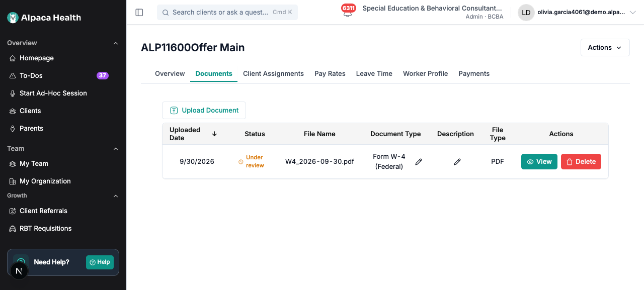Open the Payments tab

click(474, 74)
